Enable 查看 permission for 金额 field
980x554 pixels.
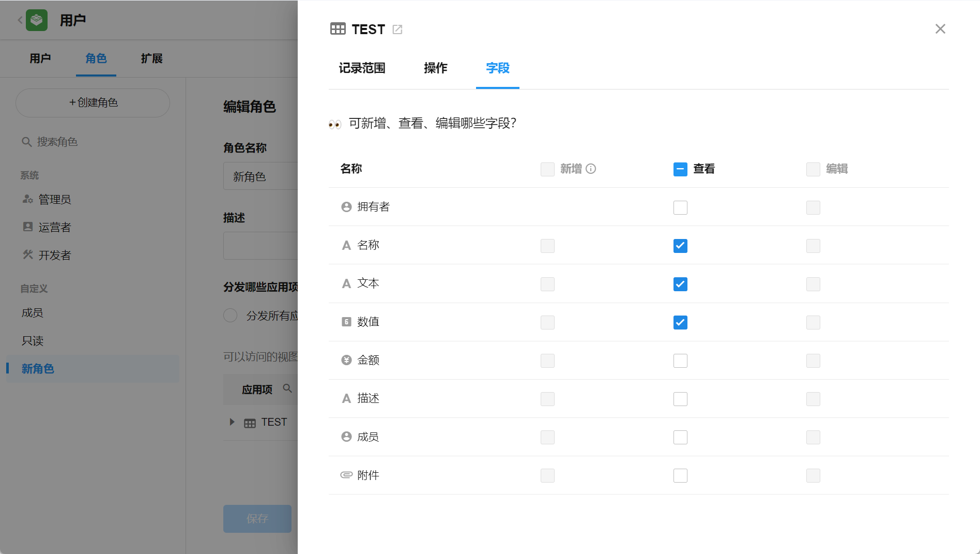click(x=680, y=361)
